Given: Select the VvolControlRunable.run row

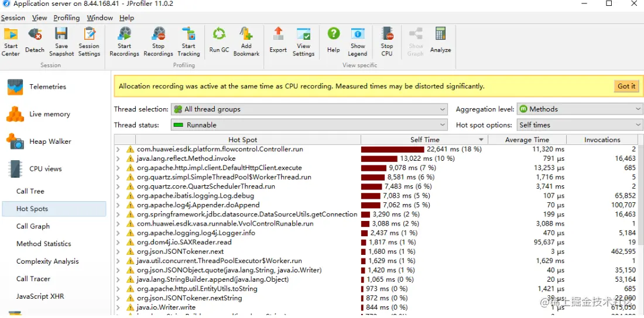Looking at the screenshot, I should 376,224.
